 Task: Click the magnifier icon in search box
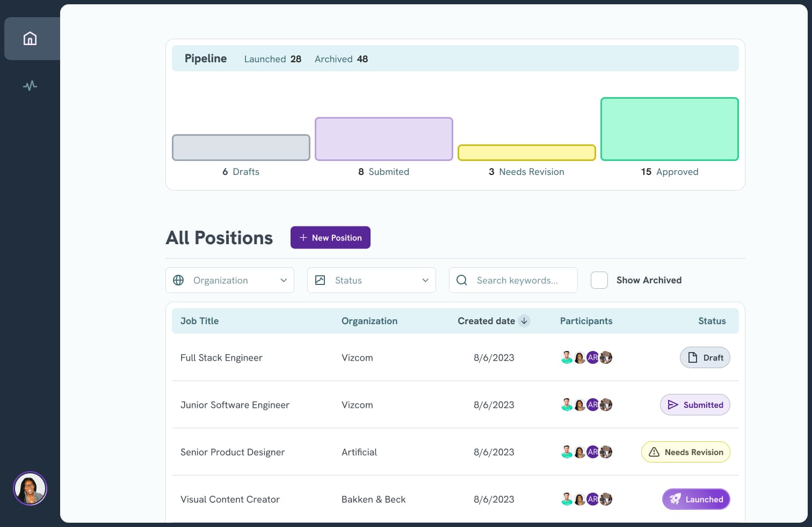[x=462, y=280]
